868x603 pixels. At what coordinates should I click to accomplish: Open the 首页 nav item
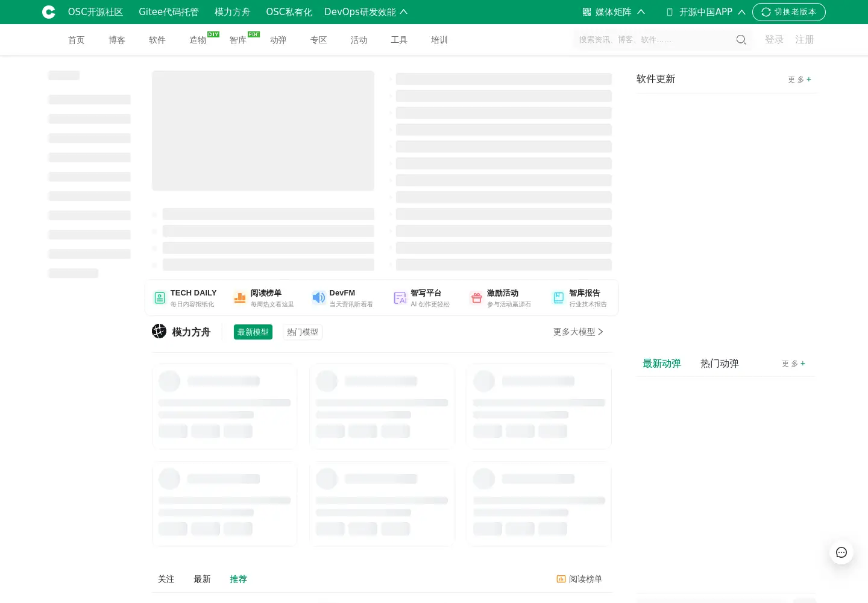77,40
